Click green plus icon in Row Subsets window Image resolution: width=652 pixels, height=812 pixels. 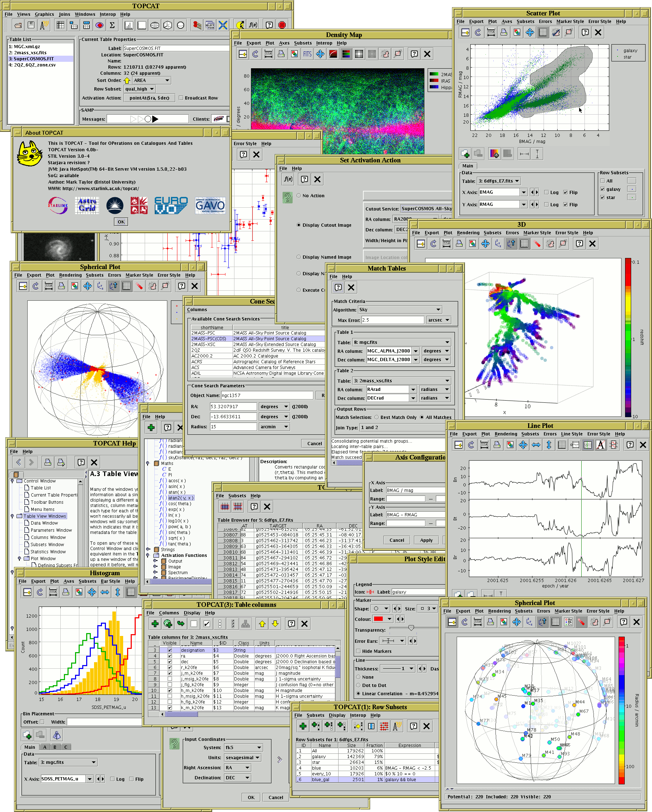[x=303, y=726]
